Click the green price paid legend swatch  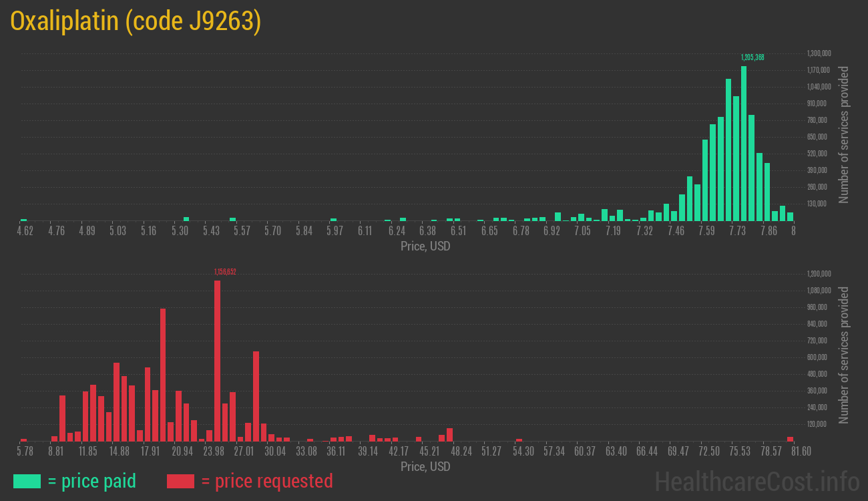coord(27,481)
